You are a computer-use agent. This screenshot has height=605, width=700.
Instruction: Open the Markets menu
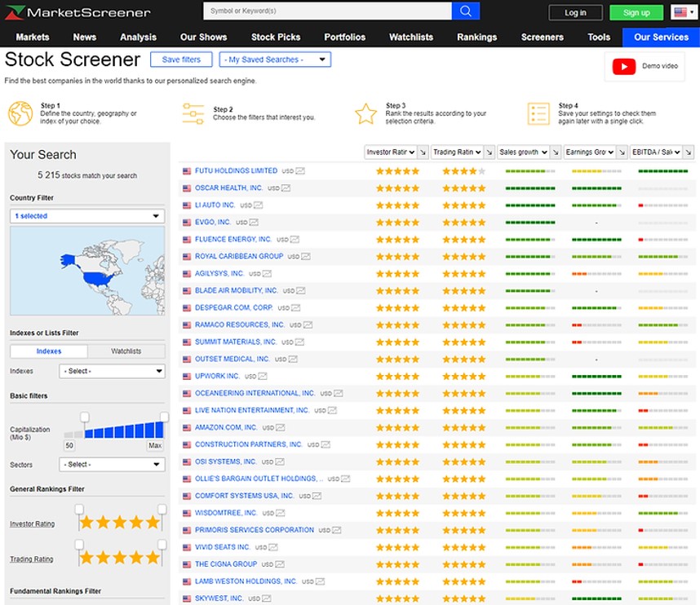click(x=33, y=38)
